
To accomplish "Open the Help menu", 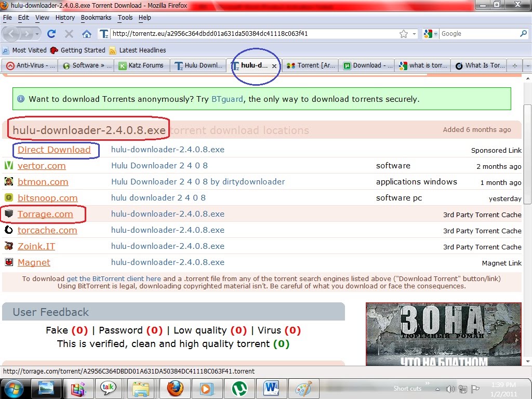I will coord(144,17).
